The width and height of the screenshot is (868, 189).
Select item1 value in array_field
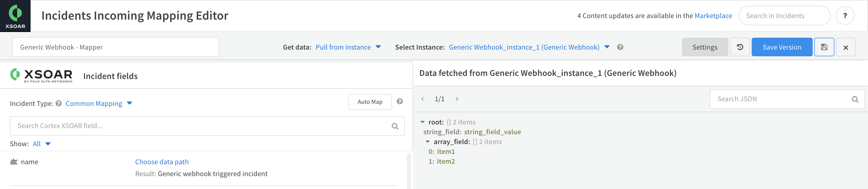(x=446, y=152)
